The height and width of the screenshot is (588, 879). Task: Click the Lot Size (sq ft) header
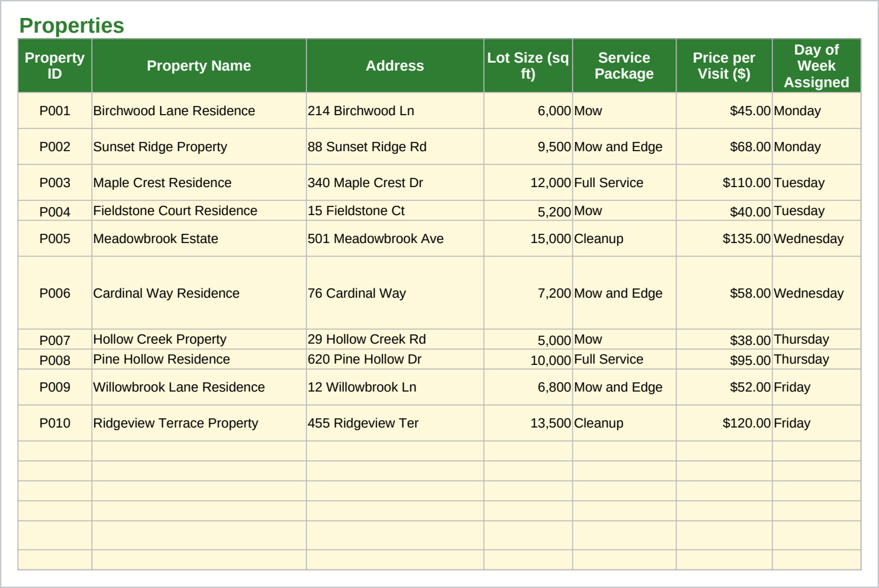528,66
